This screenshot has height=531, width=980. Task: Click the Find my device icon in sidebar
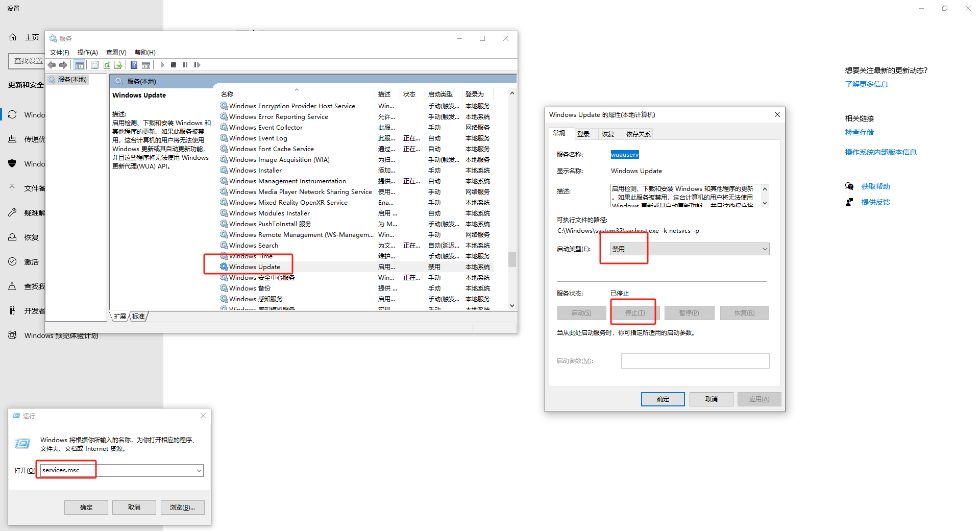click(13, 286)
